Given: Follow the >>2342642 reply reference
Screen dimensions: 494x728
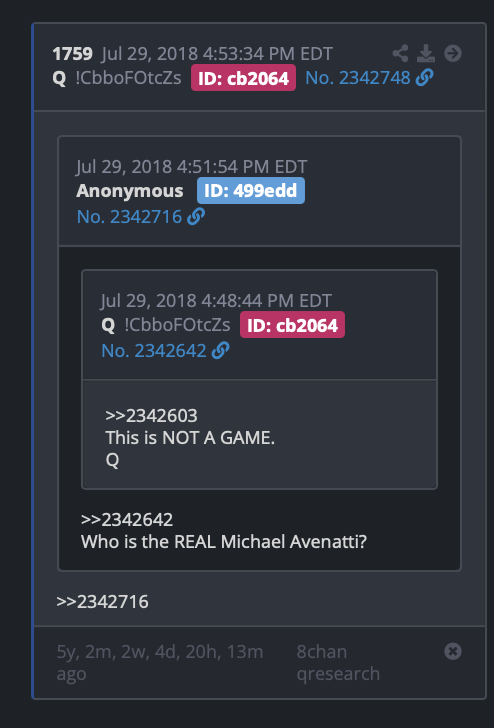Looking at the screenshot, I should (x=127, y=520).
